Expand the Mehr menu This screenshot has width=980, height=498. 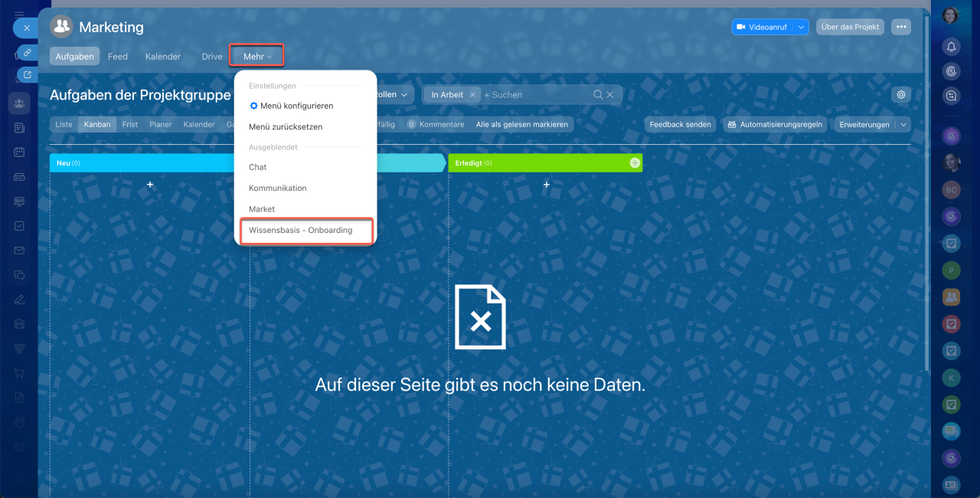257,57
